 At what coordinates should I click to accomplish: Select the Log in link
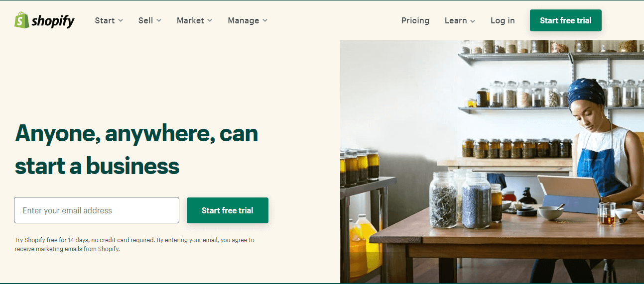click(503, 20)
